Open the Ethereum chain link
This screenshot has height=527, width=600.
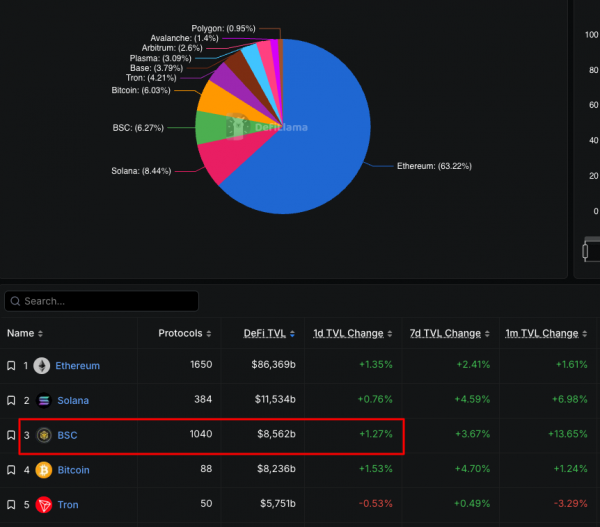click(x=77, y=366)
